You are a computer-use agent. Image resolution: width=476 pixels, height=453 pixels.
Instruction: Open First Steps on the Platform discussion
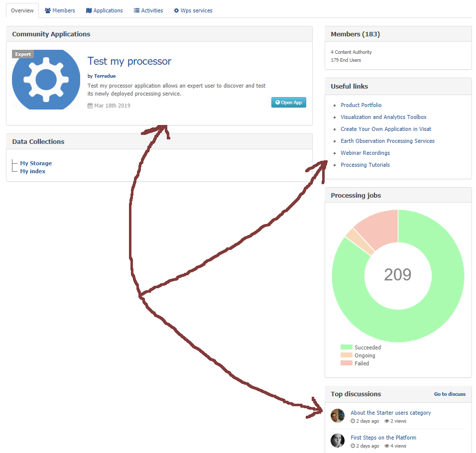tap(383, 438)
